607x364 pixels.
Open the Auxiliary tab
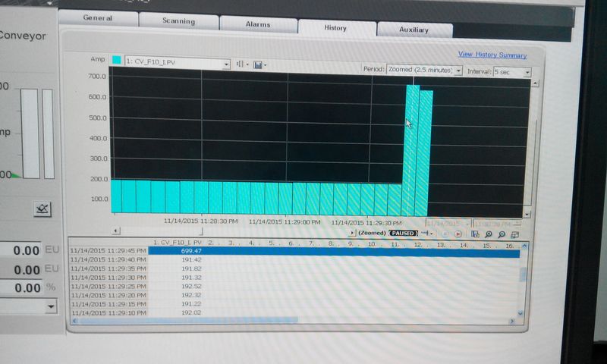pyautogui.click(x=414, y=30)
